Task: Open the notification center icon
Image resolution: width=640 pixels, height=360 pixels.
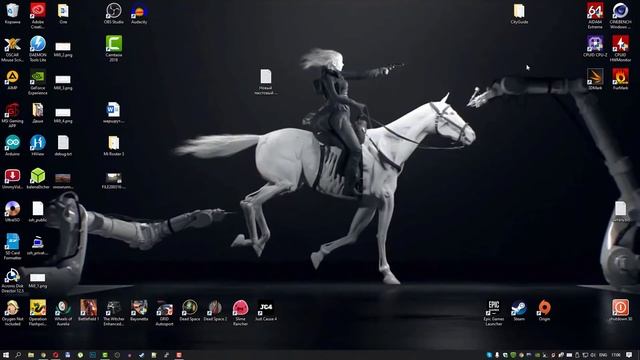Action: point(629,355)
